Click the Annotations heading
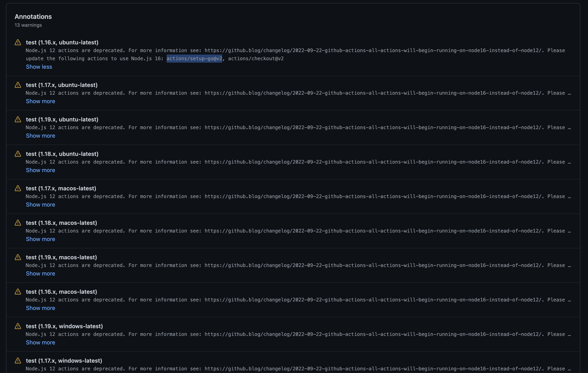588x373 pixels. [33, 17]
